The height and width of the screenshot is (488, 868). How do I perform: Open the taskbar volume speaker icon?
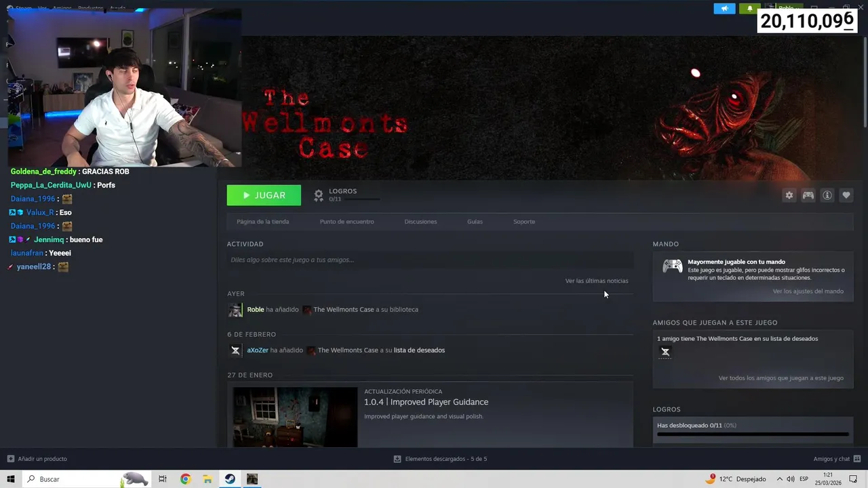[791, 479]
